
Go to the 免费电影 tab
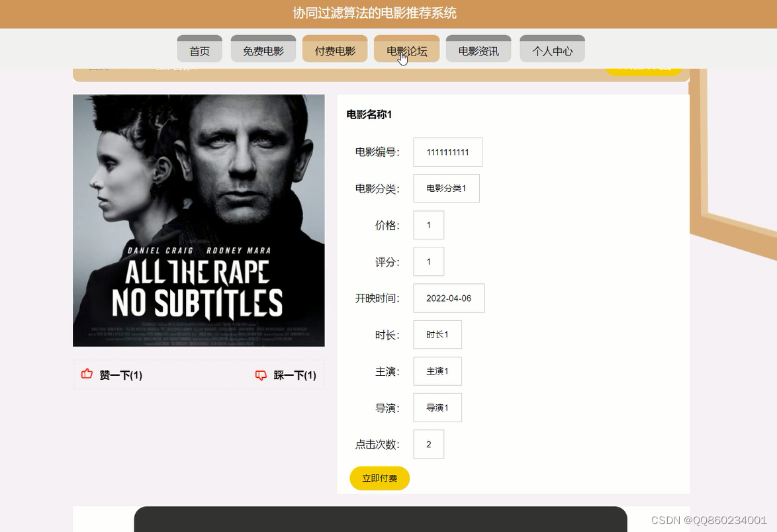coord(263,49)
